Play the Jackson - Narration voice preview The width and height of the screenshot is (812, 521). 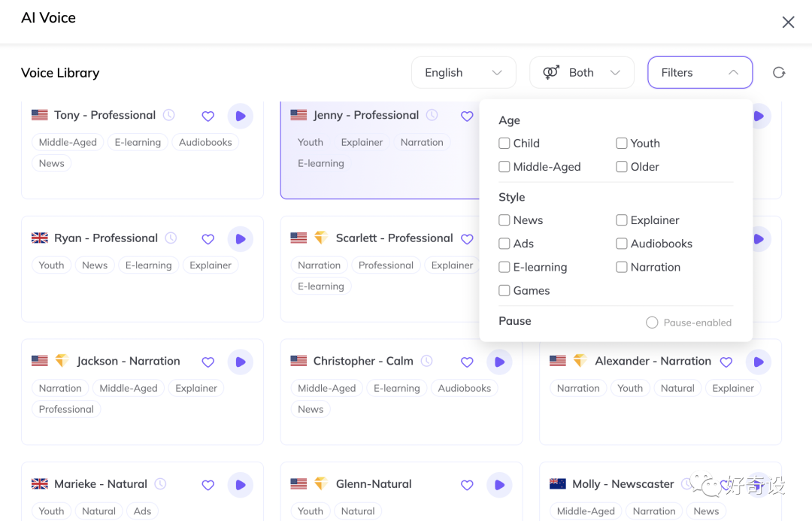pyautogui.click(x=241, y=362)
